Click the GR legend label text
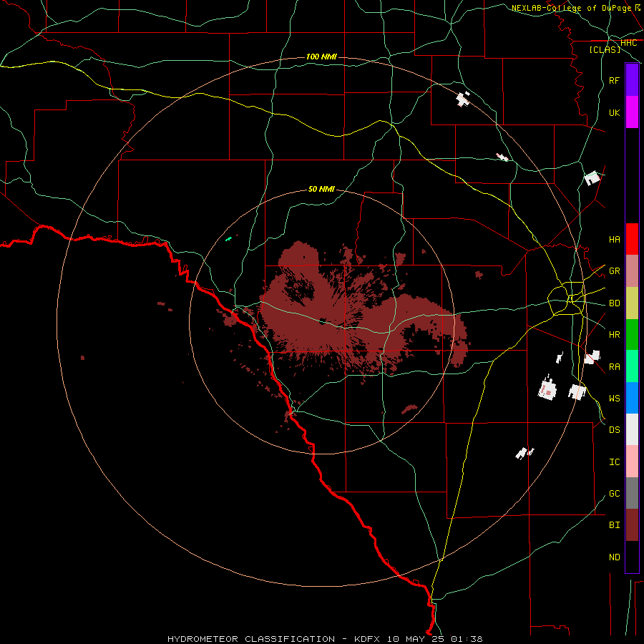 pos(614,271)
